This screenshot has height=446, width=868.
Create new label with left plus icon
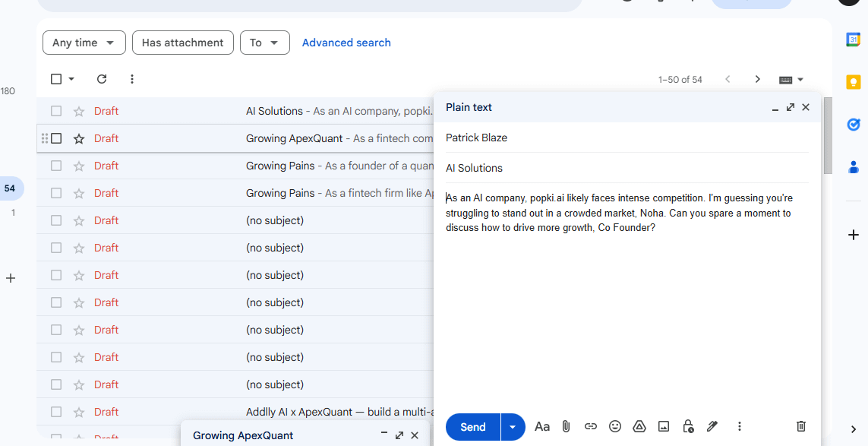(11, 278)
